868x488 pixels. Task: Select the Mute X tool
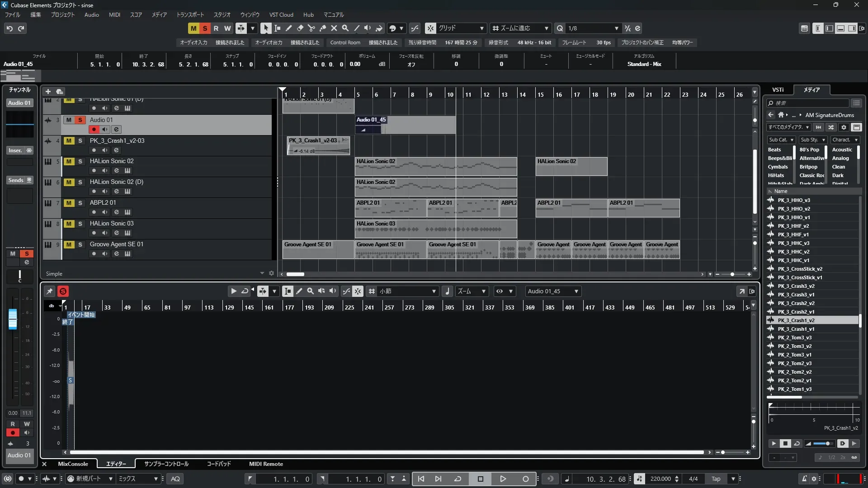(334, 28)
